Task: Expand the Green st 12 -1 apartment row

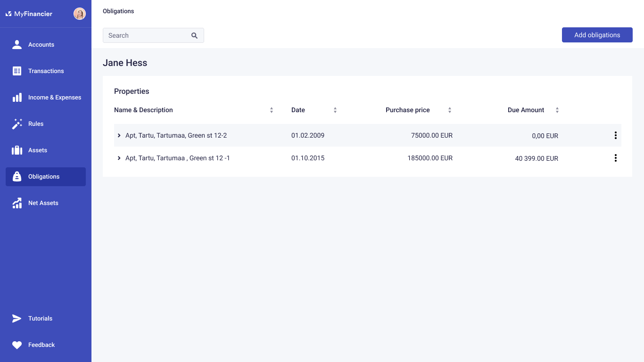Action: pos(119,158)
